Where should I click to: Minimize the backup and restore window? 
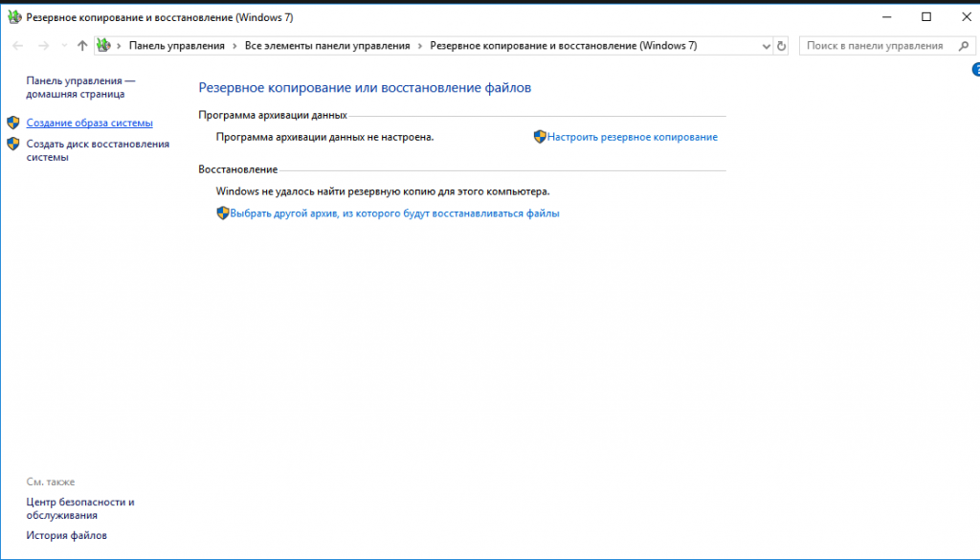[x=886, y=17]
